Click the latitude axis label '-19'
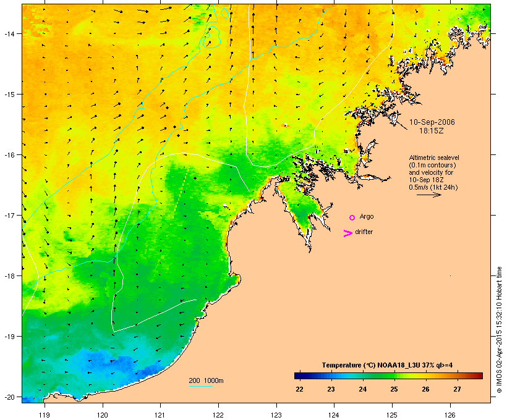 9,337
